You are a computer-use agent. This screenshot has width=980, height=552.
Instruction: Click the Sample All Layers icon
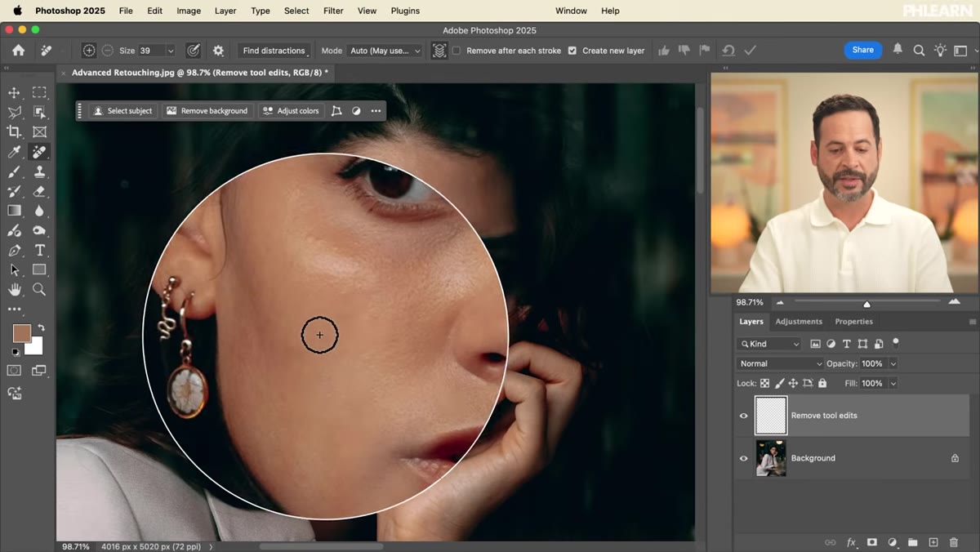click(x=439, y=51)
